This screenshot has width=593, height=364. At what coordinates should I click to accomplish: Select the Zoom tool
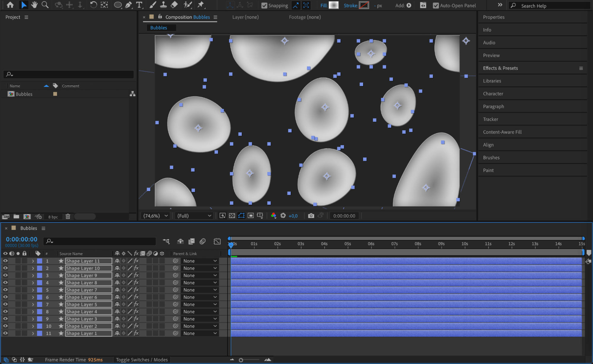click(45, 5)
